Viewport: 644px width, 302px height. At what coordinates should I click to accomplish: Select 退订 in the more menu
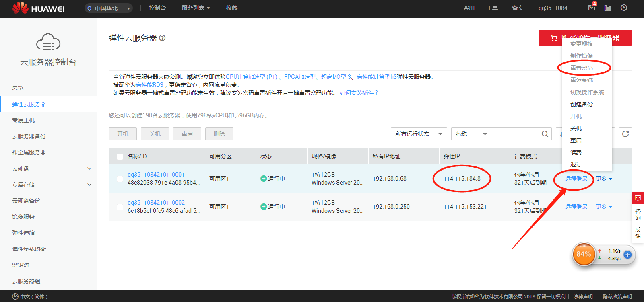(x=576, y=164)
